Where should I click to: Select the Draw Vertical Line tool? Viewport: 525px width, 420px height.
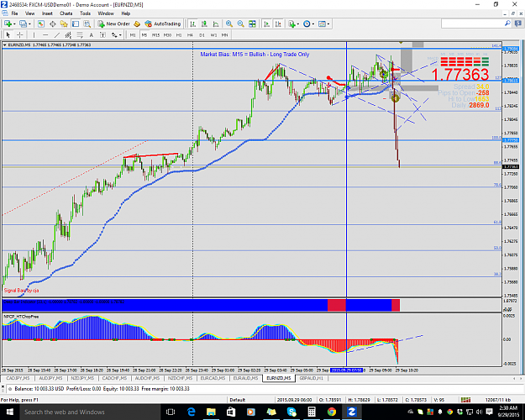(34, 34)
